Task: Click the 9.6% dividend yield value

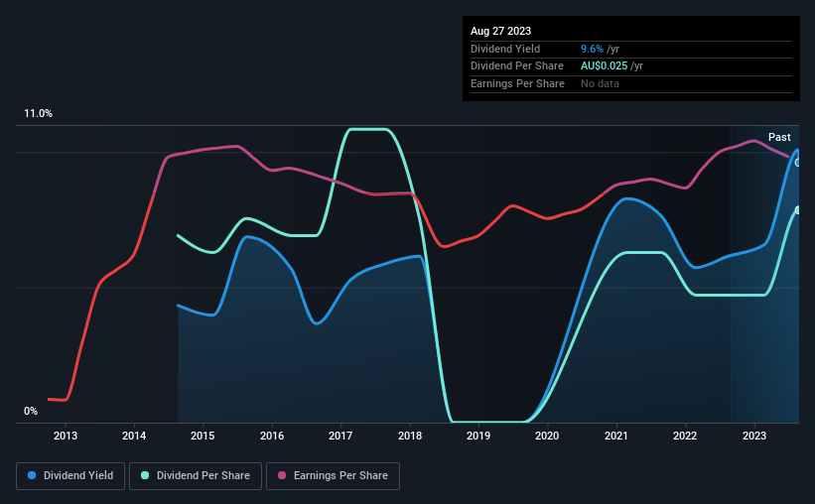Action: pos(592,49)
